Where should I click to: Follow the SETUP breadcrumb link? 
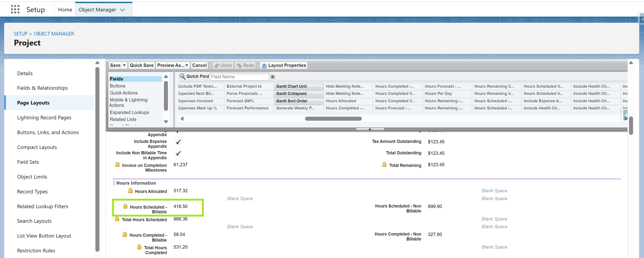click(x=21, y=34)
